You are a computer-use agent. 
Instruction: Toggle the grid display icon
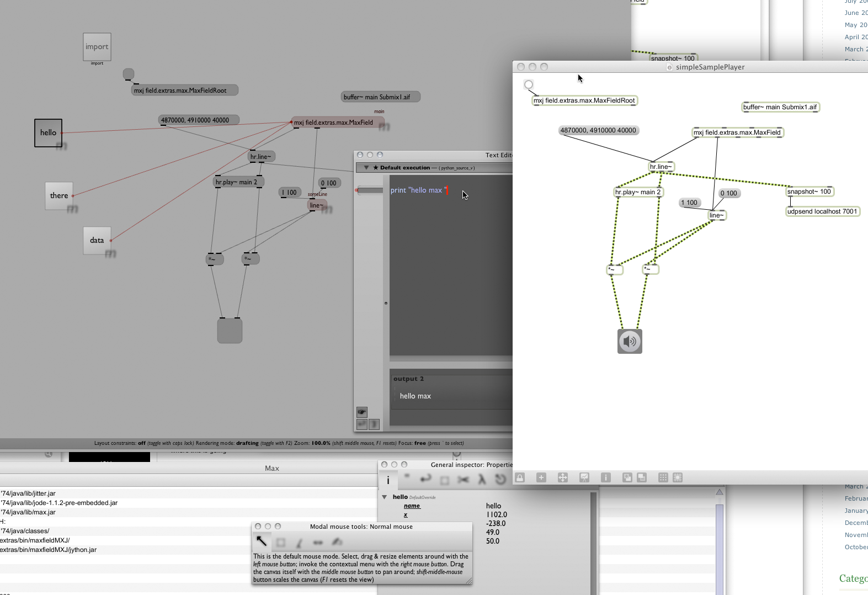click(x=663, y=477)
